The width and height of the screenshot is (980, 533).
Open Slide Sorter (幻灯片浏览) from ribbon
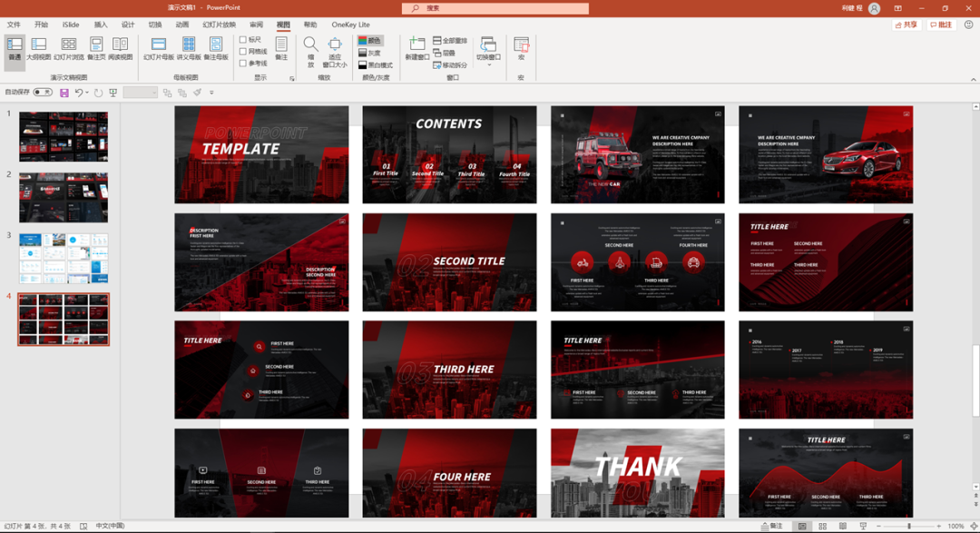(x=69, y=49)
